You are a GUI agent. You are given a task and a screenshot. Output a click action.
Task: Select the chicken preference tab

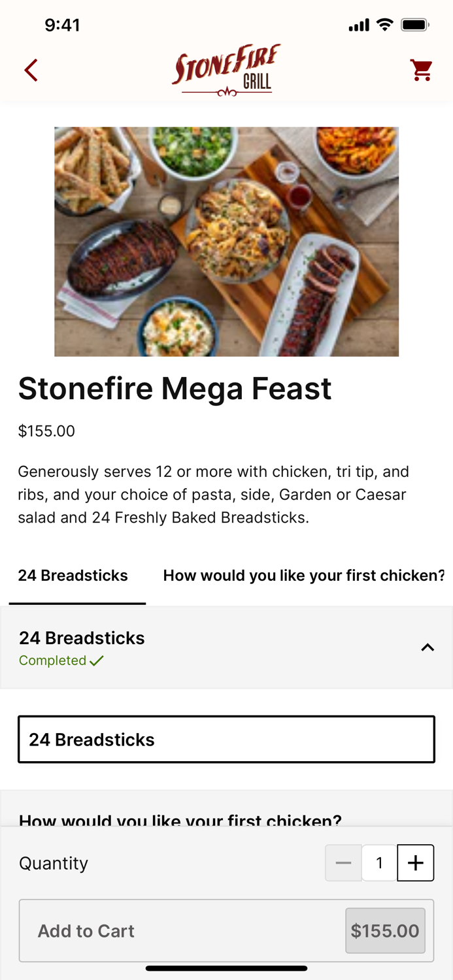[x=303, y=576]
